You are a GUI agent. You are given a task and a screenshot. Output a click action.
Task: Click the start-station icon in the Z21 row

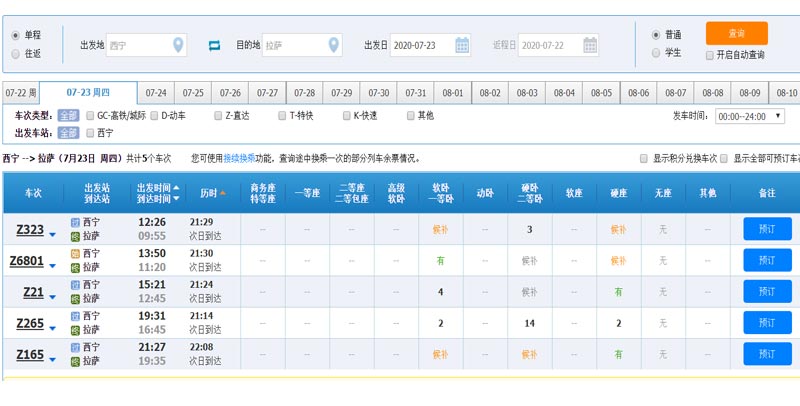76,285
